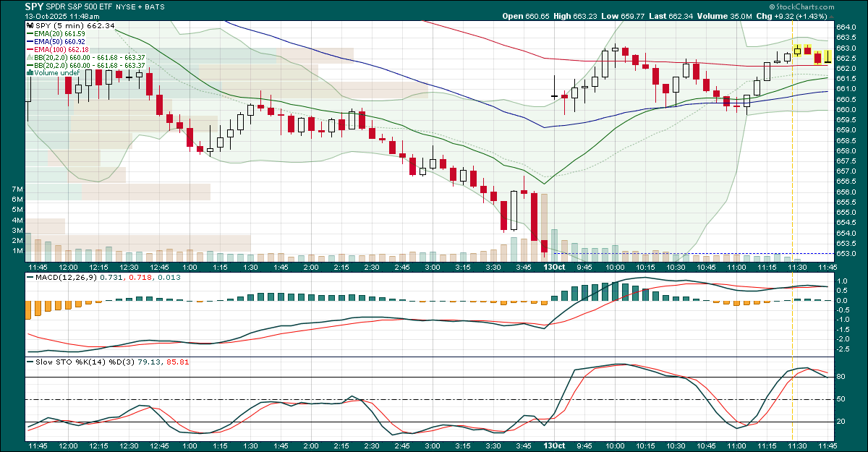Image resolution: width=868 pixels, height=452 pixels.
Task: Click the 4M volume axis label
Action: pos(18,220)
